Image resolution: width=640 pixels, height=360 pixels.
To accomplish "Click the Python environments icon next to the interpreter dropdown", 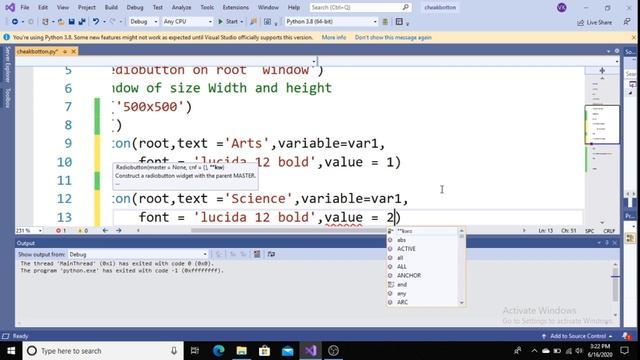I will pos(385,22).
